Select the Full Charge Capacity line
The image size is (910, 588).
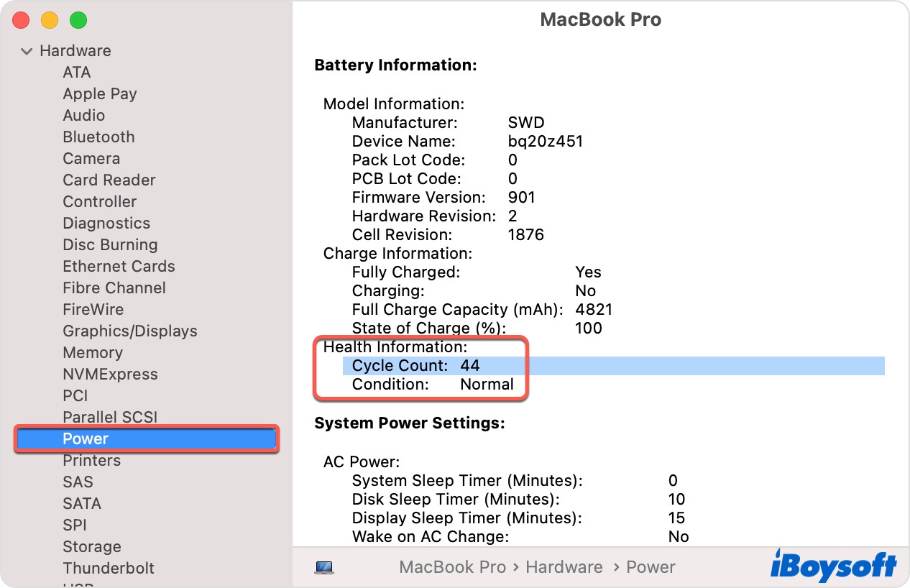[482, 310]
